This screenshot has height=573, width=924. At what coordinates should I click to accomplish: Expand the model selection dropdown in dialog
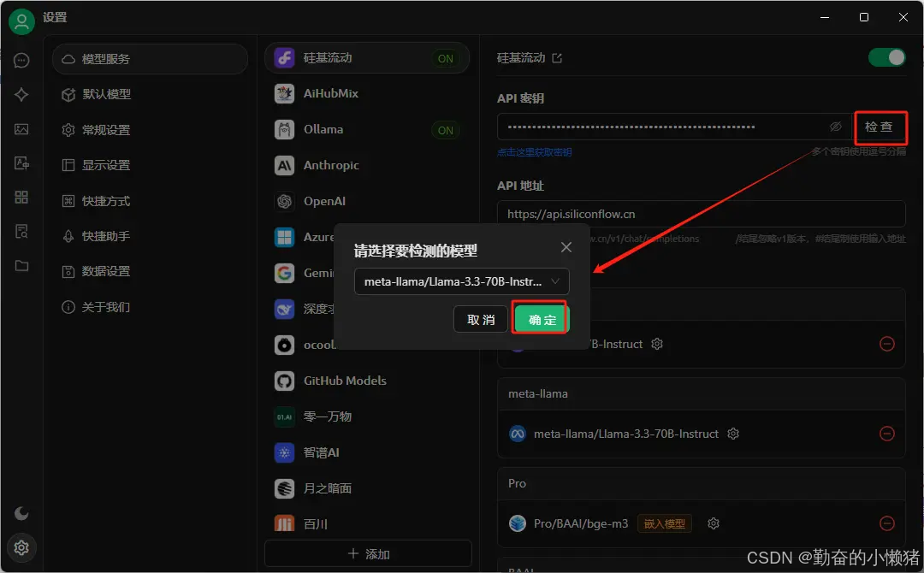461,281
